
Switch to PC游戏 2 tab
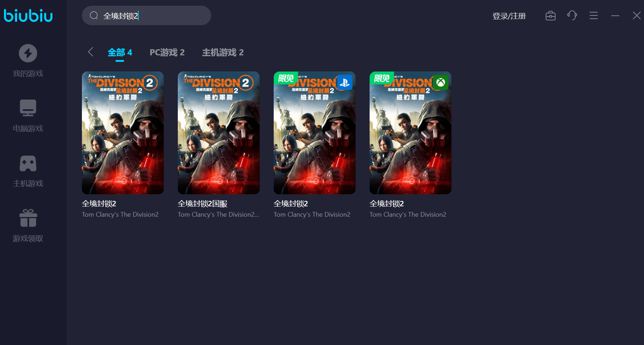[167, 52]
